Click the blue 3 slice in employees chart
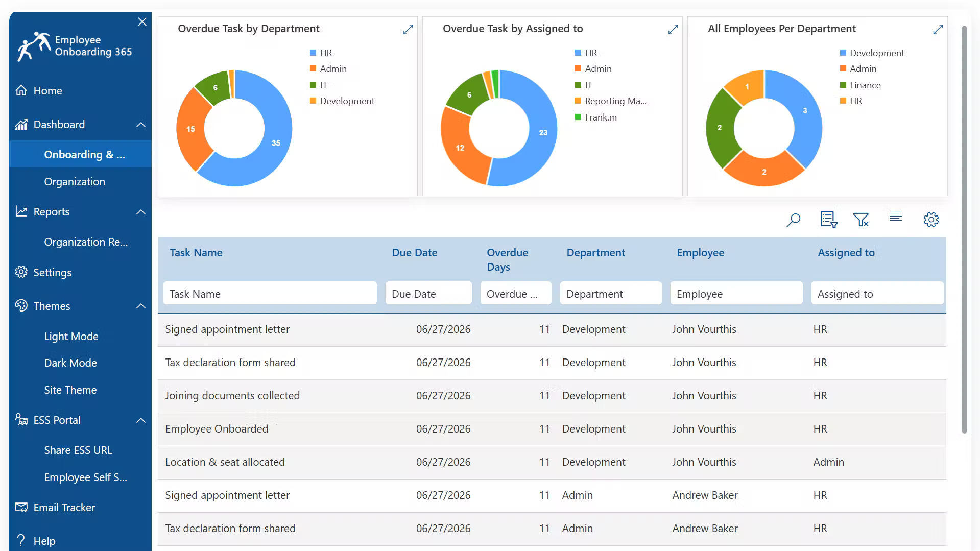The image size is (980, 551). [804, 112]
